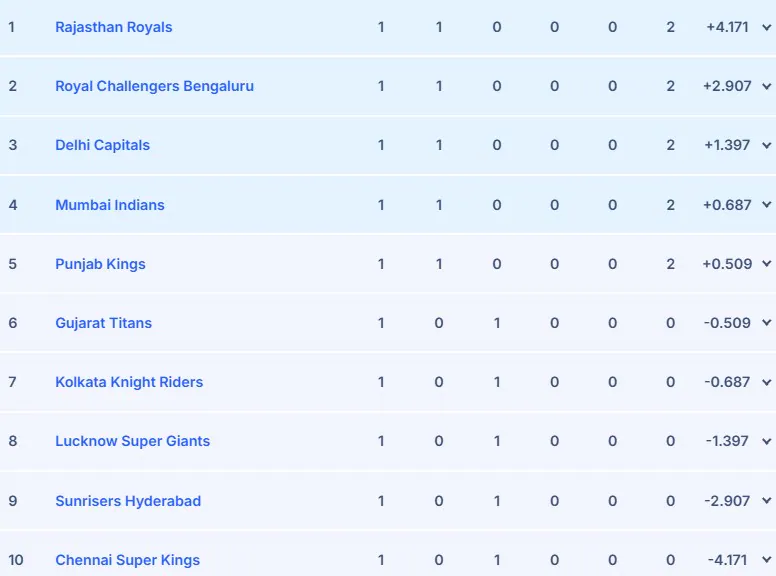The width and height of the screenshot is (776, 576).
Task: Select the Punjab Kings team link
Action: click(100, 264)
